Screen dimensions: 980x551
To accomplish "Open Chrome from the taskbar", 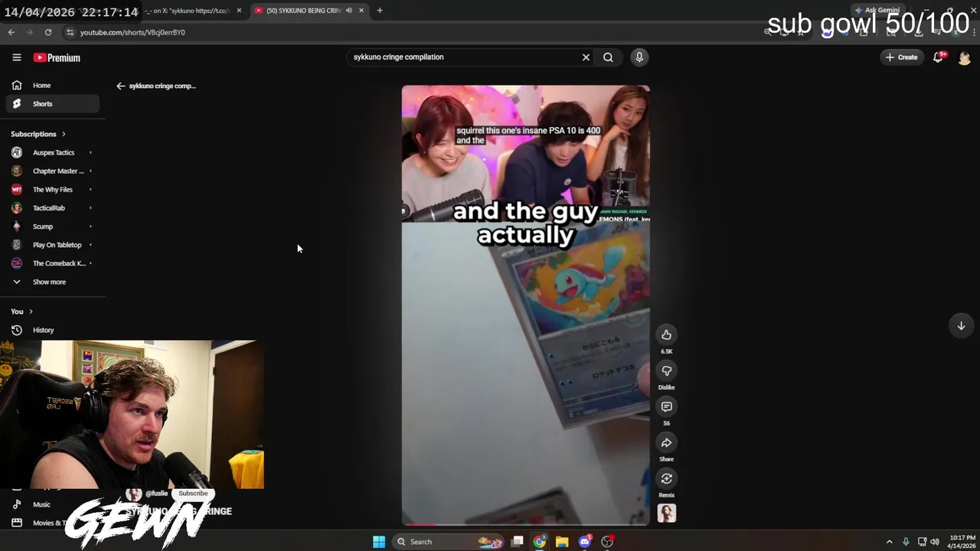I will click(x=540, y=542).
